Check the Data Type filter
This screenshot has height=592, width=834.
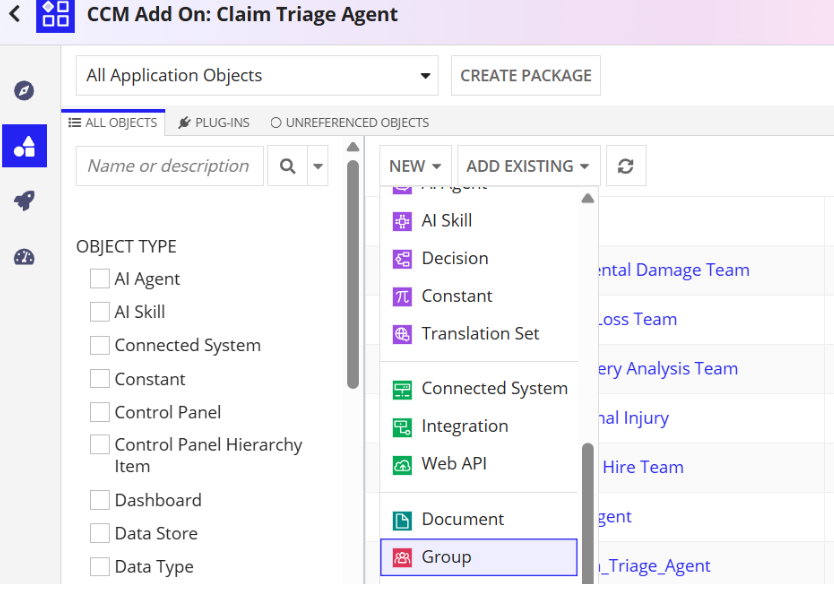click(99, 566)
